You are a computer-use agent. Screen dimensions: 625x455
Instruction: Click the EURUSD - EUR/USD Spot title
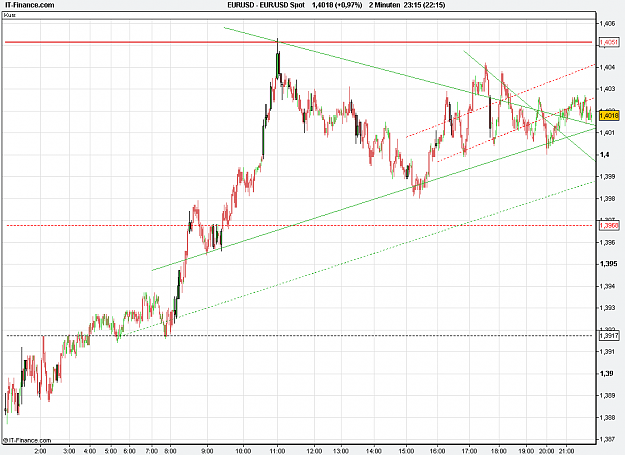coord(266,5)
